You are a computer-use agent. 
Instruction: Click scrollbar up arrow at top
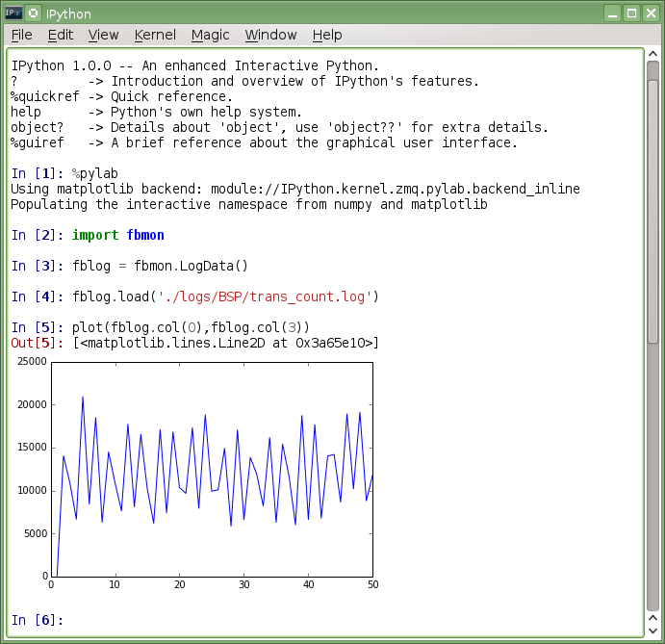[x=653, y=54]
